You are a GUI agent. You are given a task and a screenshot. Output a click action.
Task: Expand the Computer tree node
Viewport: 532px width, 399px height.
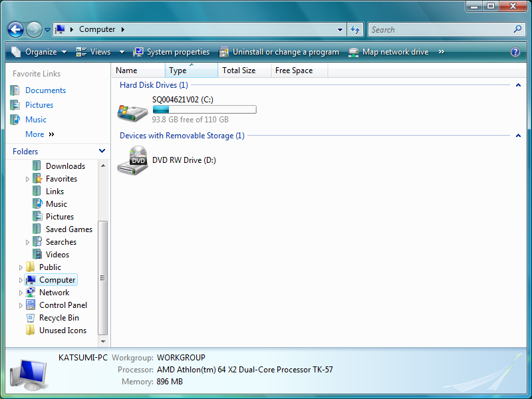tap(21, 280)
